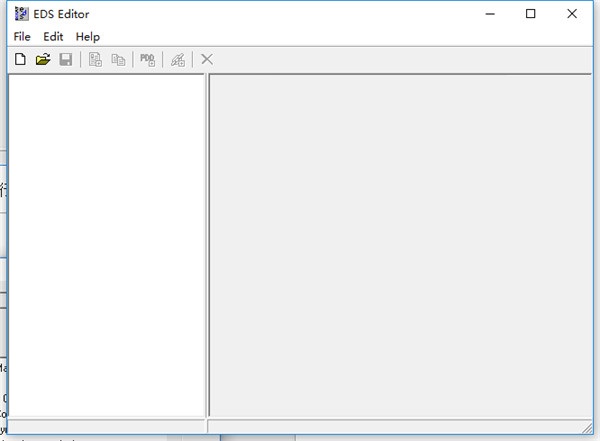Click the status bar at the bottom
This screenshot has width=600, height=441.
pos(300,426)
